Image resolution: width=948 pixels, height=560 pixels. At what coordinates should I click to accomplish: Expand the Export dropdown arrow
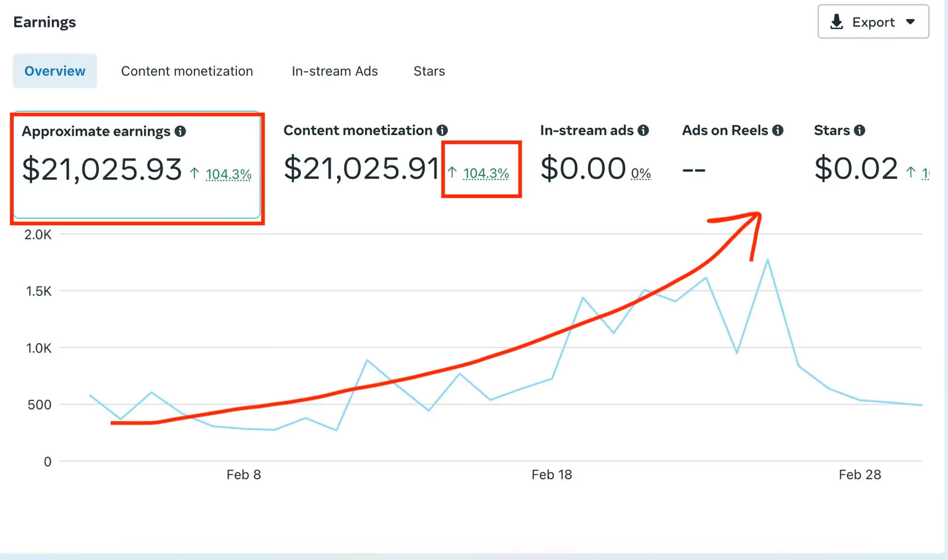pyautogui.click(x=911, y=22)
